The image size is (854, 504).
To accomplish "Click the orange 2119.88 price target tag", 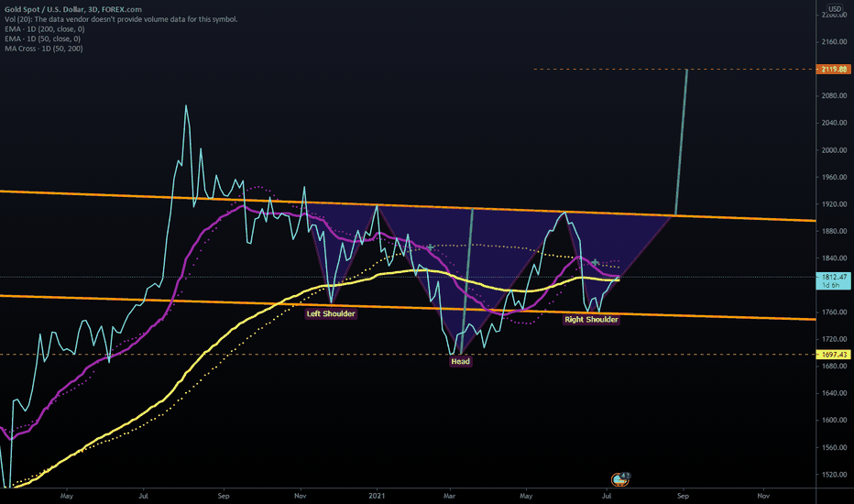I will pos(834,70).
